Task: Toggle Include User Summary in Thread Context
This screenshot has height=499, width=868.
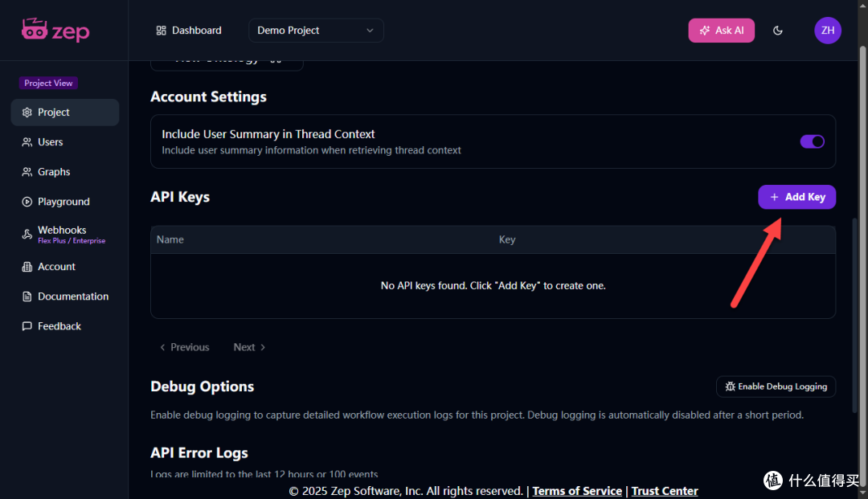Action: click(x=812, y=141)
